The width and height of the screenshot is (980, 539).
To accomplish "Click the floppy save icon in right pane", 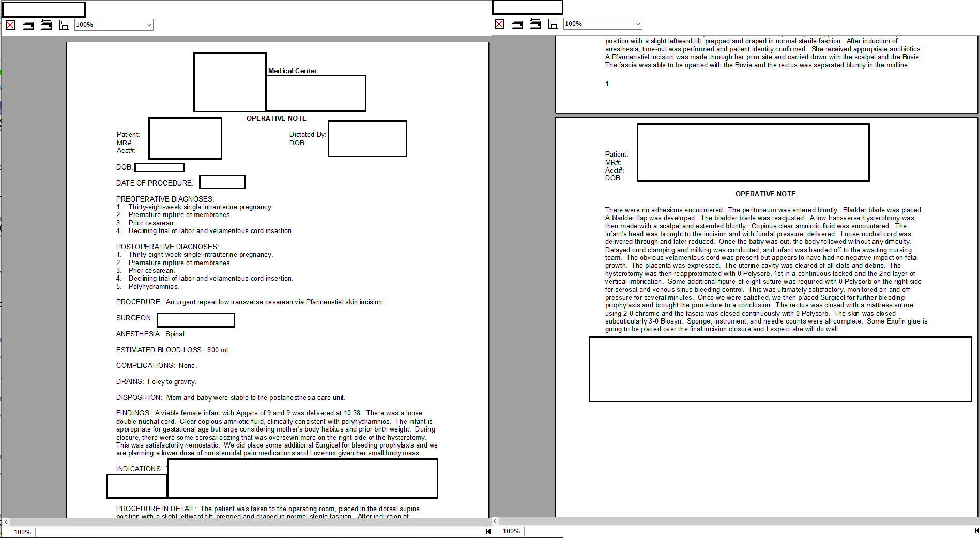I will coord(554,24).
